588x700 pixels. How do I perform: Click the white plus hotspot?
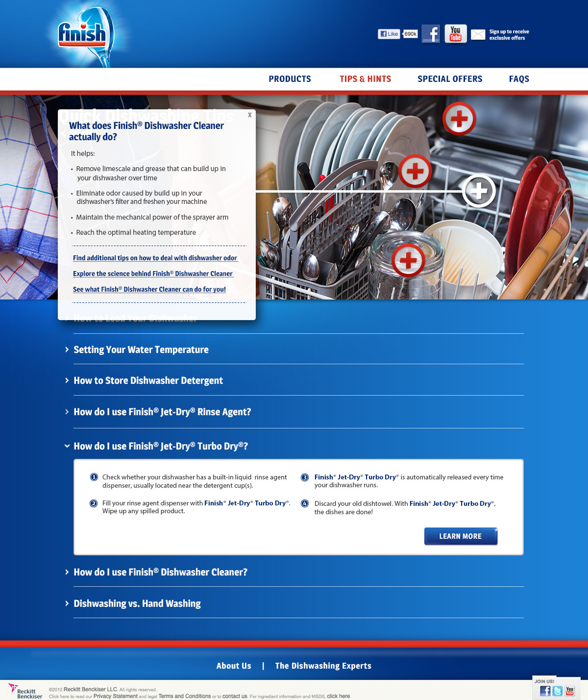coord(479,191)
